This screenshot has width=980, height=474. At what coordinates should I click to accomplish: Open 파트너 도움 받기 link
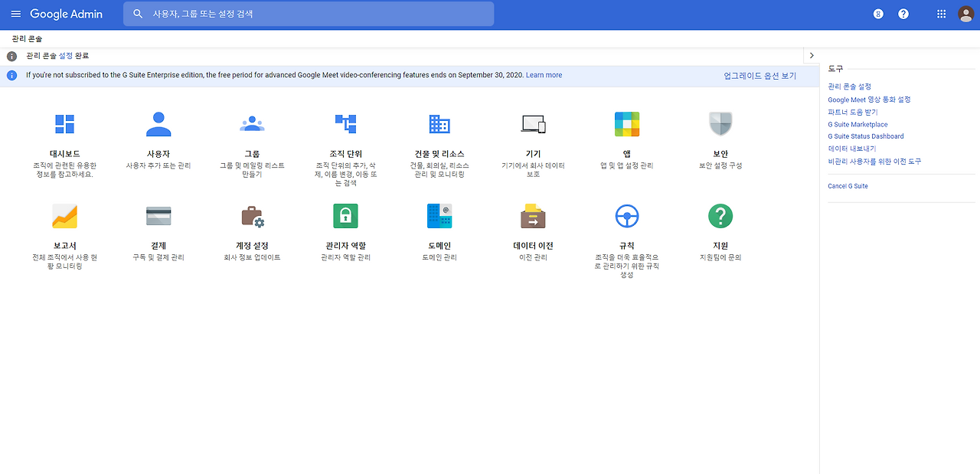852,112
